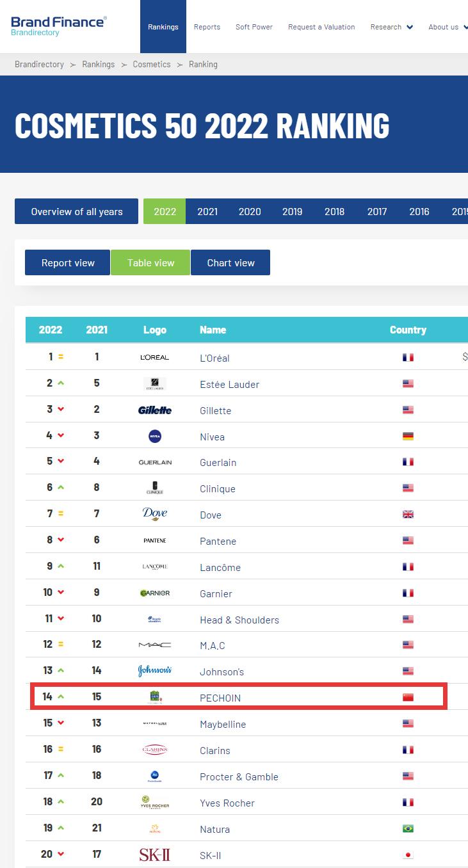468x868 pixels.
Task: Sort by the Country column header
Action: point(408,330)
